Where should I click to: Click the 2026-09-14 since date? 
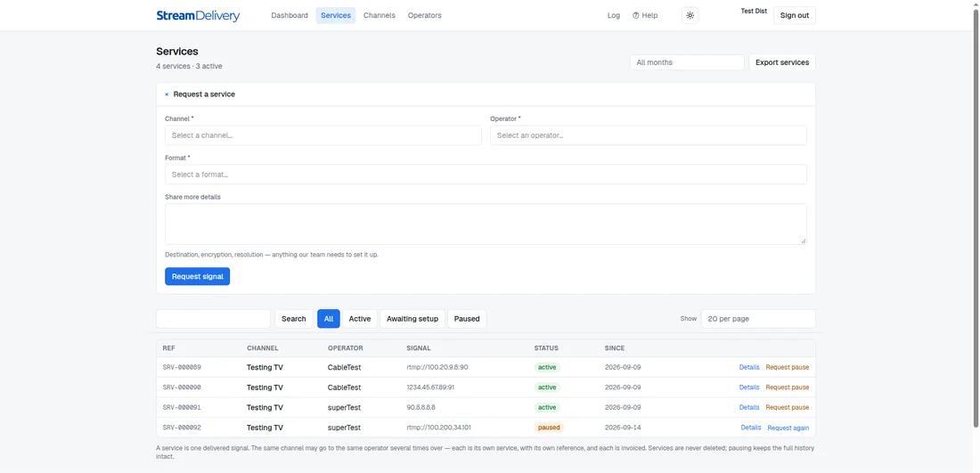coord(623,428)
